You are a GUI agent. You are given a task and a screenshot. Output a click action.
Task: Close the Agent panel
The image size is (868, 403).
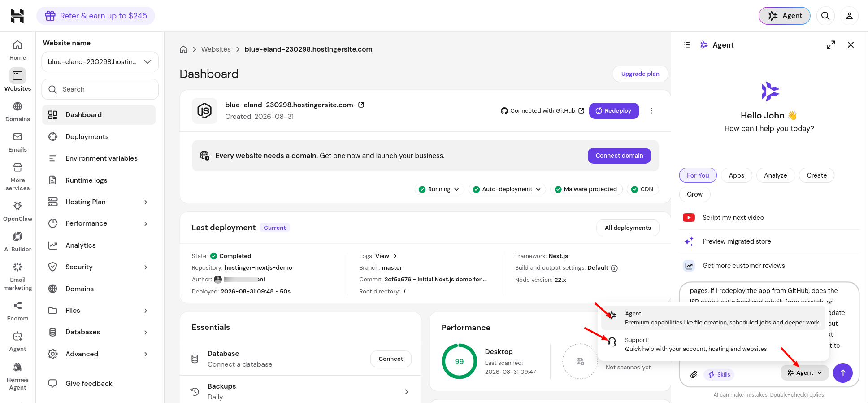(851, 45)
